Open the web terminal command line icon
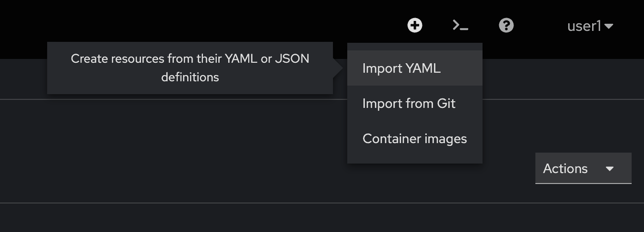Screen dimensions: 644x232 [461, 25]
